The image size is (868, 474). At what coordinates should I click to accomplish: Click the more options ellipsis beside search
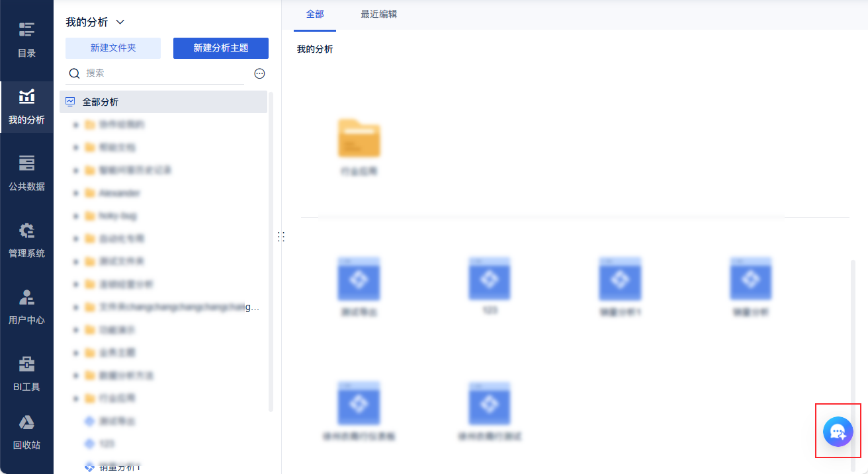tap(259, 73)
